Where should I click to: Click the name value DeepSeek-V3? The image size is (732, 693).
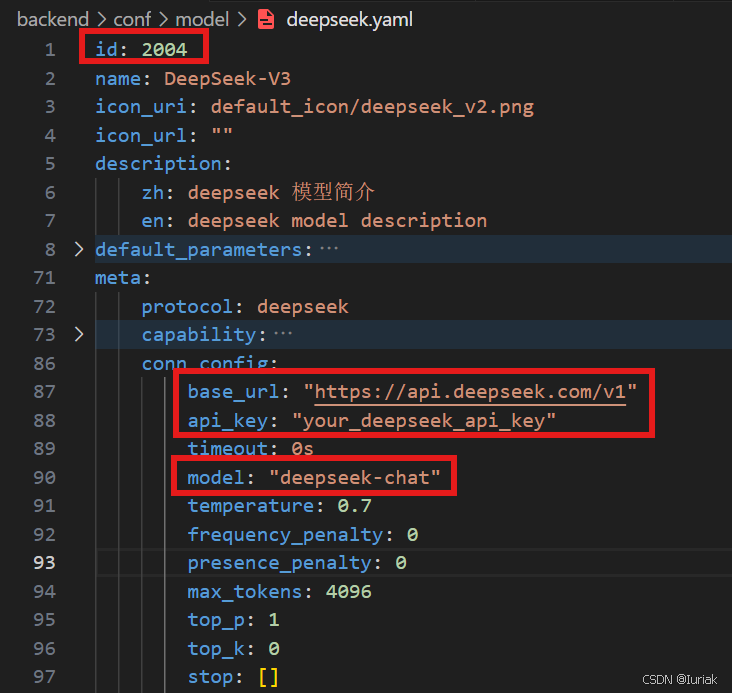[x=227, y=78]
